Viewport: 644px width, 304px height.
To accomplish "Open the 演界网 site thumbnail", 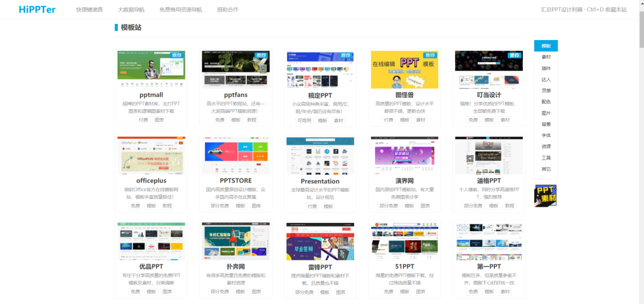I will [x=404, y=156].
